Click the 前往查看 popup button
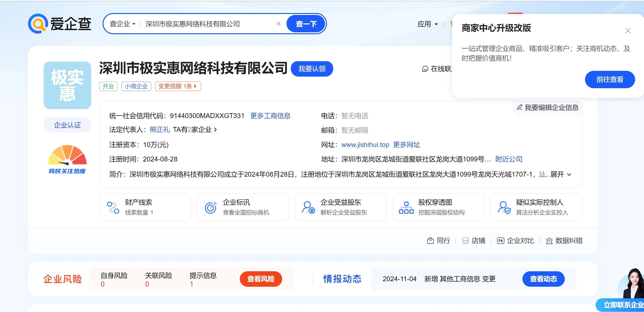The height and width of the screenshot is (312, 644). coord(610,80)
